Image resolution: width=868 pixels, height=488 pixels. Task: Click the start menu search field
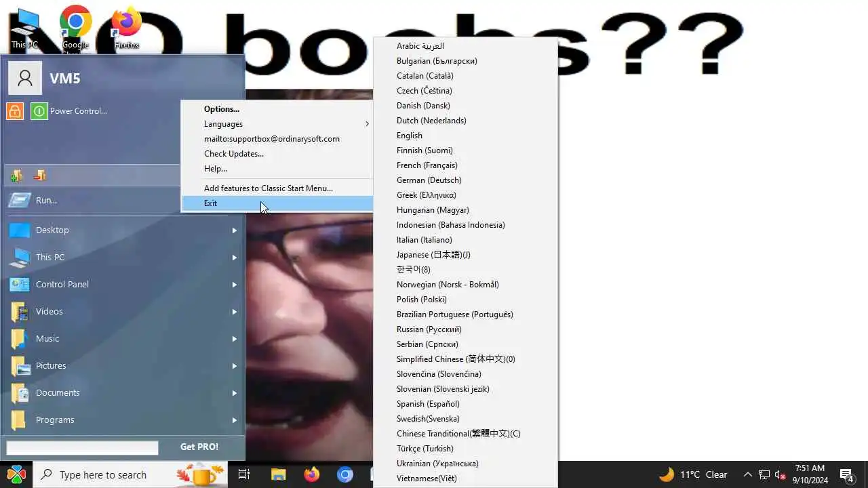coord(82,448)
